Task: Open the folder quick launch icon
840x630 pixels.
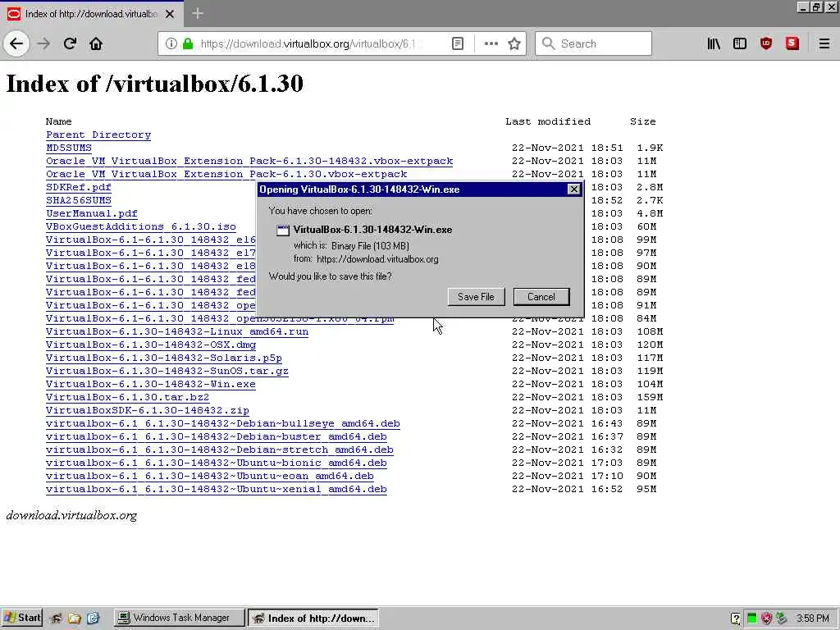Action: 75,619
